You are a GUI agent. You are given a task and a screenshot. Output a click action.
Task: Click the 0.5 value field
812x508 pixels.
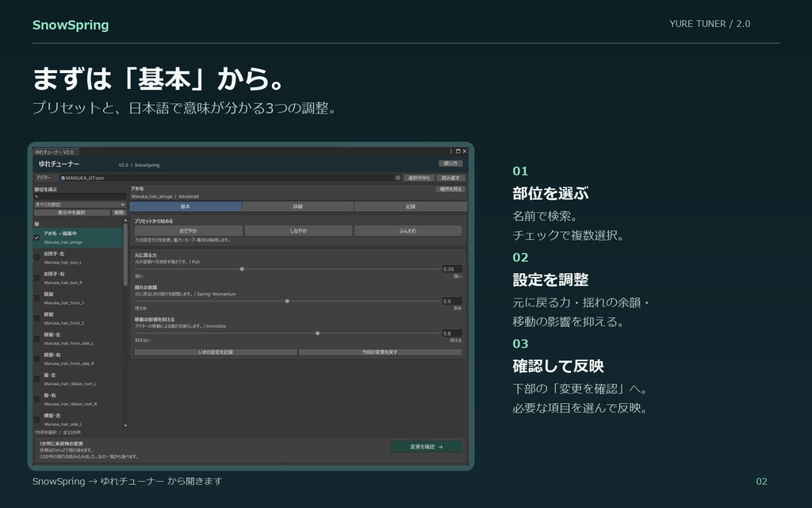pyautogui.click(x=452, y=301)
